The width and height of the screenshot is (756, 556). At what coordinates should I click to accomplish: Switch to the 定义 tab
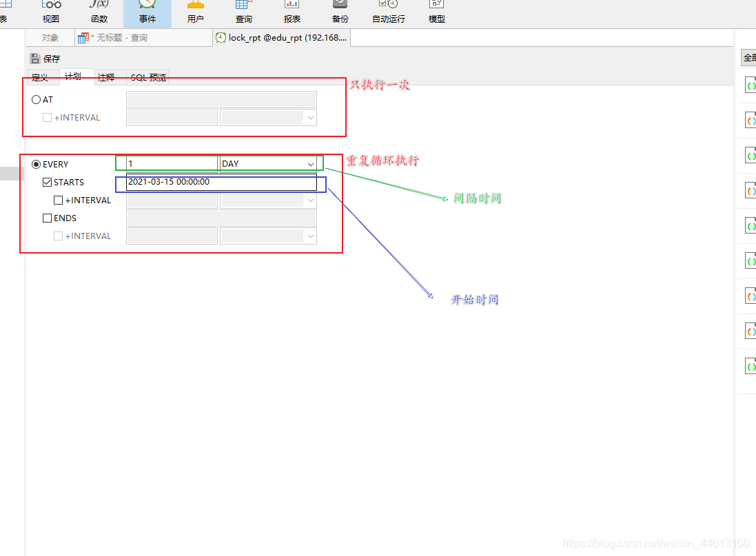pyautogui.click(x=40, y=78)
